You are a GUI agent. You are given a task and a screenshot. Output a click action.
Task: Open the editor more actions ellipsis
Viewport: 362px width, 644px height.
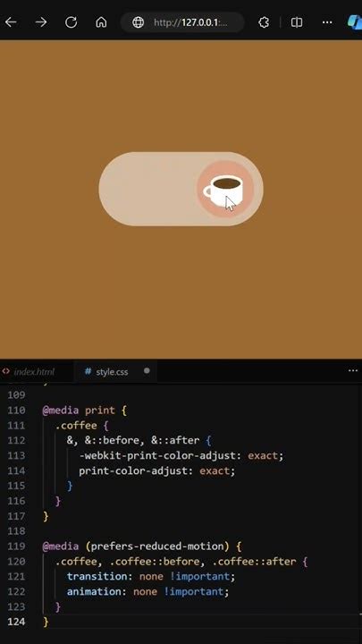pyautogui.click(x=352, y=371)
